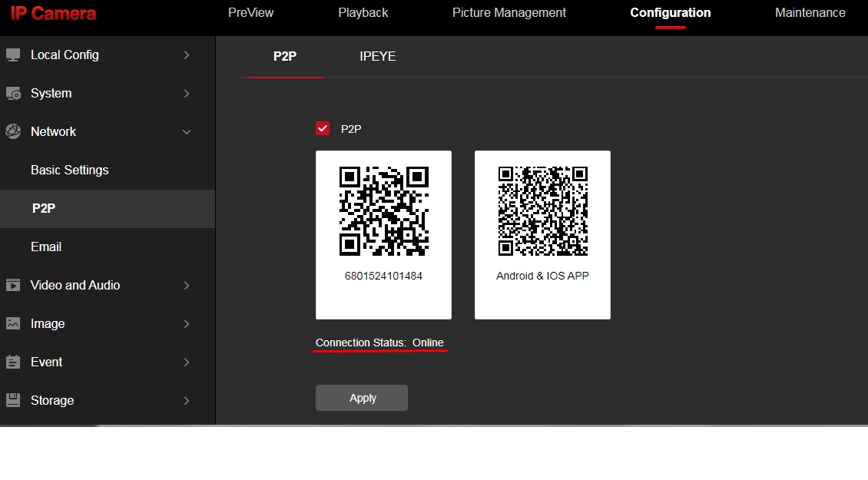Click Storage sidebar label

[x=52, y=400]
